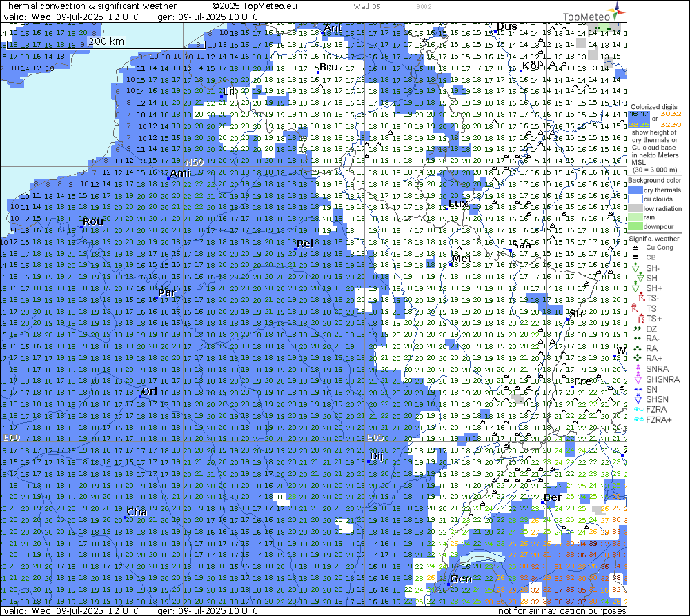The height and width of the screenshot is (616, 690).
Task: Select the RA- light rain legend symbol
Action: tap(636, 339)
